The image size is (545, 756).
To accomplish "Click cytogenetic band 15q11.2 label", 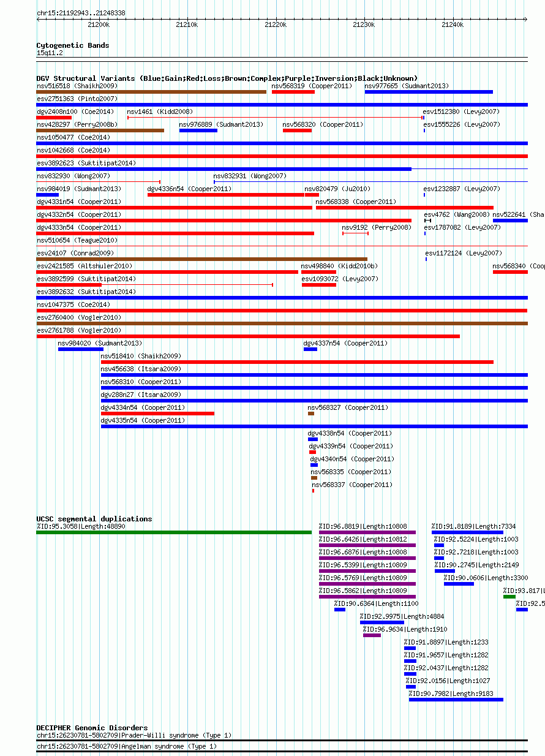I will point(50,53).
